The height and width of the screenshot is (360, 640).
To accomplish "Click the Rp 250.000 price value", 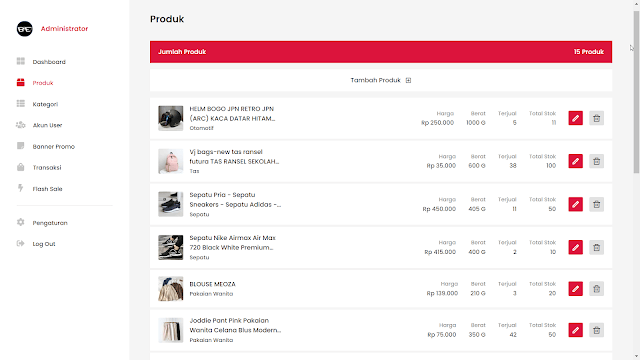I will click(x=438, y=123).
